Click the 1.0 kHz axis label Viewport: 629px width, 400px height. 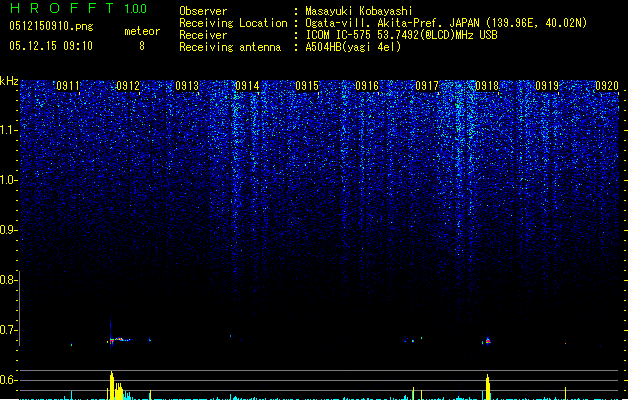coord(8,180)
